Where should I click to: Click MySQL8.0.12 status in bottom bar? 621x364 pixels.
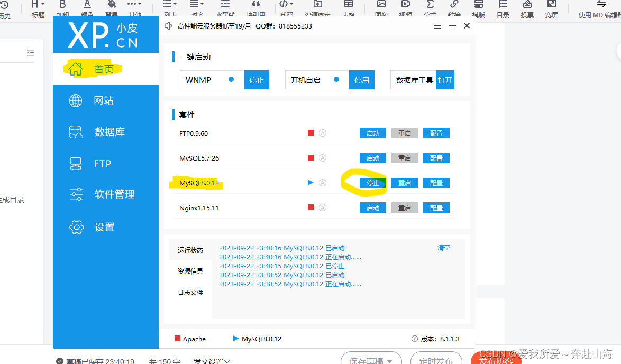pos(258,339)
